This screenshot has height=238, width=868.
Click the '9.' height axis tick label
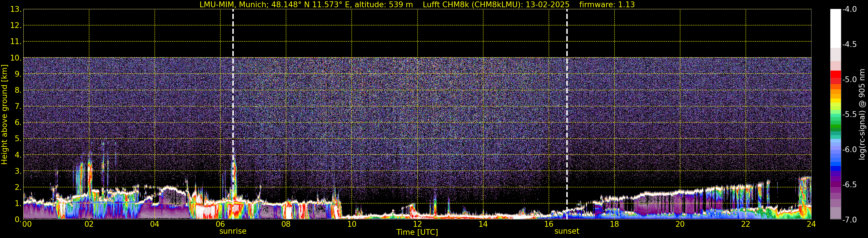click(18, 74)
